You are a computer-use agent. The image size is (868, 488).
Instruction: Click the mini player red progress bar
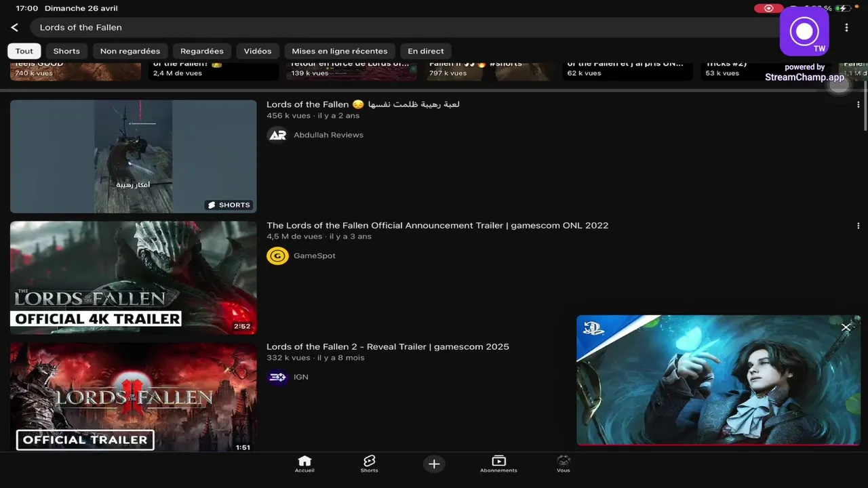(x=718, y=445)
